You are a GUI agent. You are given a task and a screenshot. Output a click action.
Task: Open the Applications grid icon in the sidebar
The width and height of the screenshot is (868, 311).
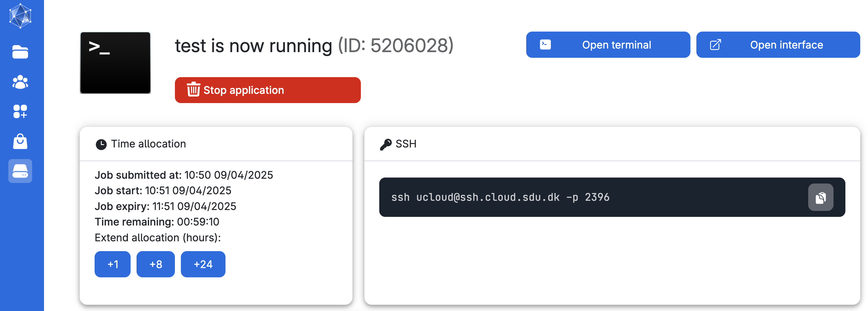[20, 111]
